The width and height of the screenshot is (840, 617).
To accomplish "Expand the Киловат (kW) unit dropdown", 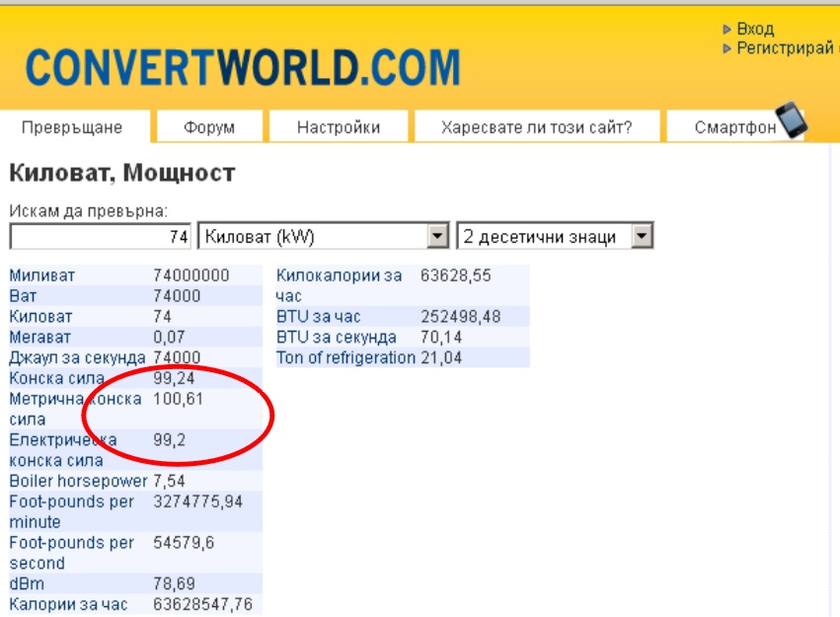I will point(436,237).
